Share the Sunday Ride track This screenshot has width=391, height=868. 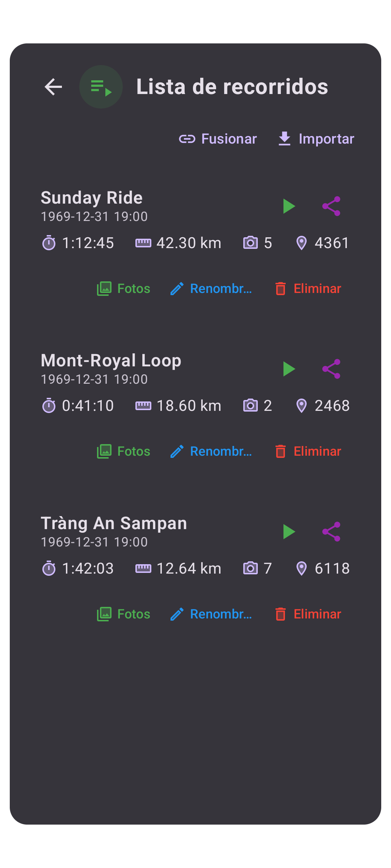click(x=331, y=206)
